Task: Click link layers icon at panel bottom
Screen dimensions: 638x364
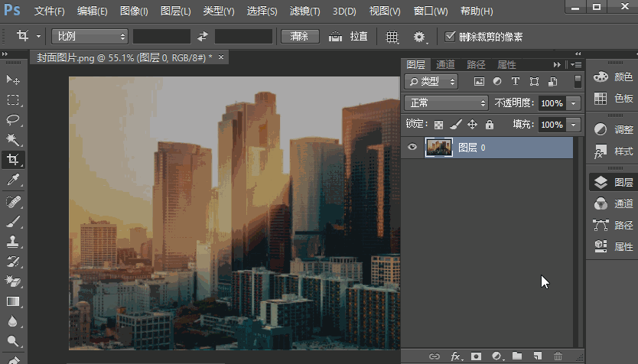Action: [435, 356]
